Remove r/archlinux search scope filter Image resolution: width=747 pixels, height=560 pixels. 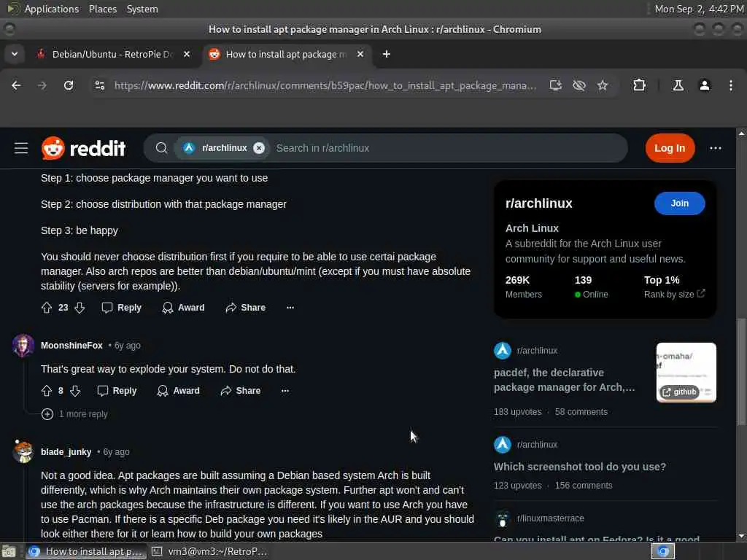(x=259, y=148)
